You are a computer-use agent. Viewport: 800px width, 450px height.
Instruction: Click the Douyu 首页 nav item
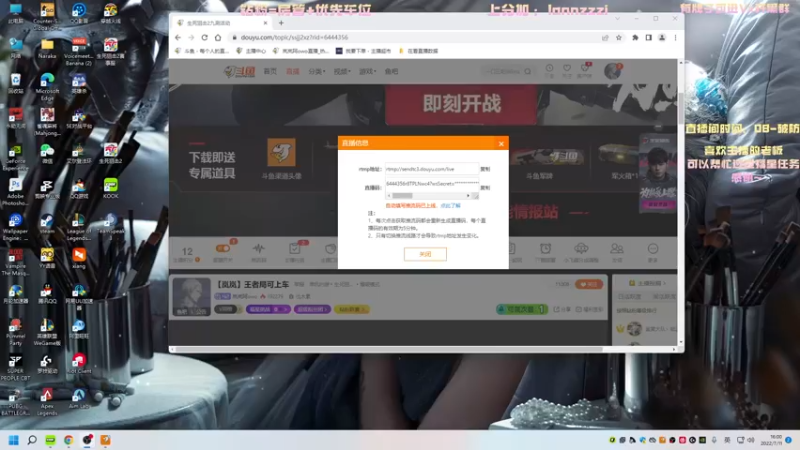tap(270, 71)
